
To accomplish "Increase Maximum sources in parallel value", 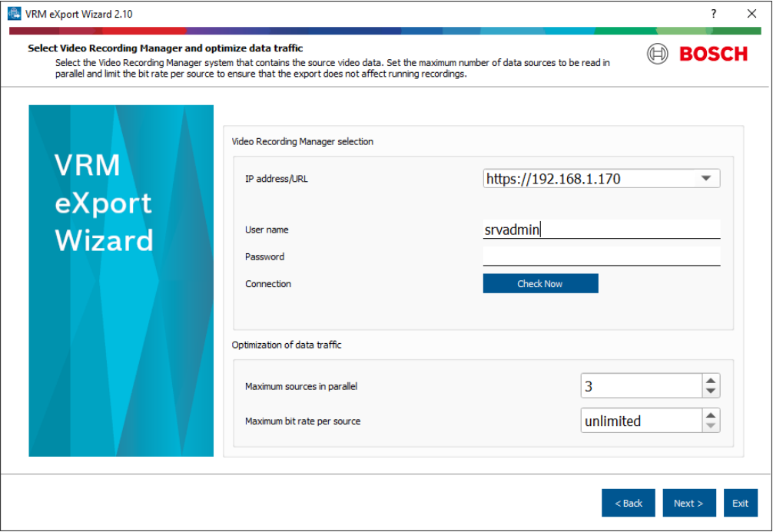I will point(711,380).
